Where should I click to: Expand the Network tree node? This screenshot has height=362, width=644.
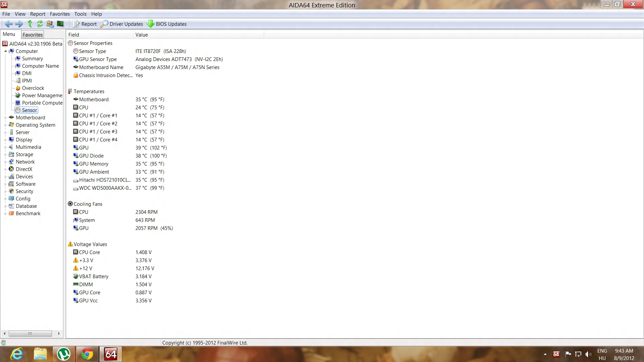coord(5,162)
